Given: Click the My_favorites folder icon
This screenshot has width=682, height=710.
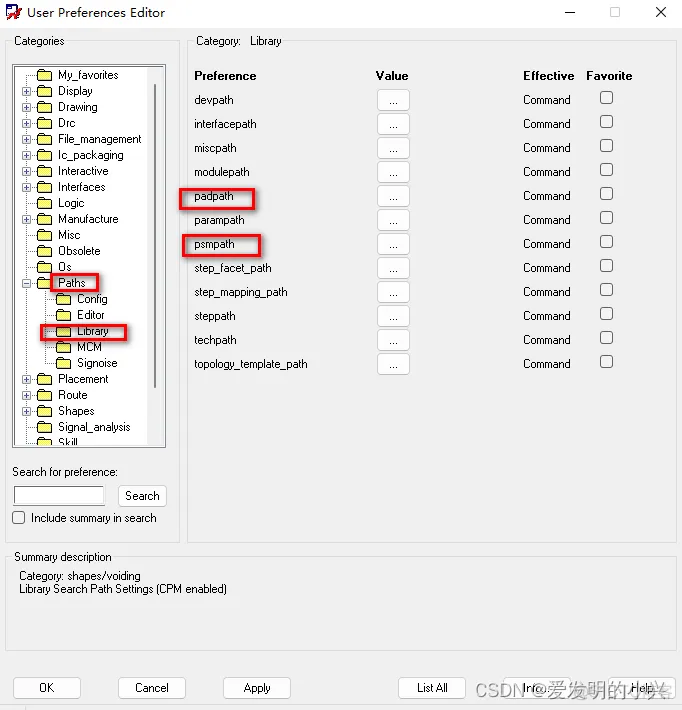Looking at the screenshot, I should coord(44,75).
